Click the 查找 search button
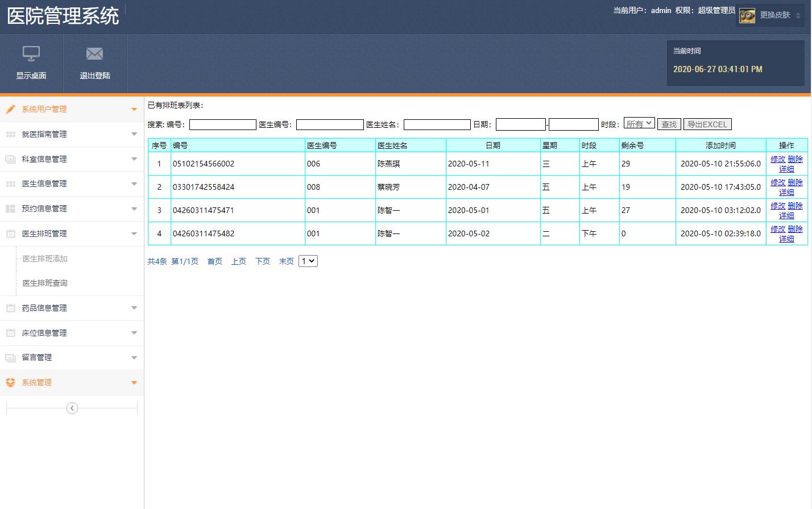812x509 pixels. 669,123
